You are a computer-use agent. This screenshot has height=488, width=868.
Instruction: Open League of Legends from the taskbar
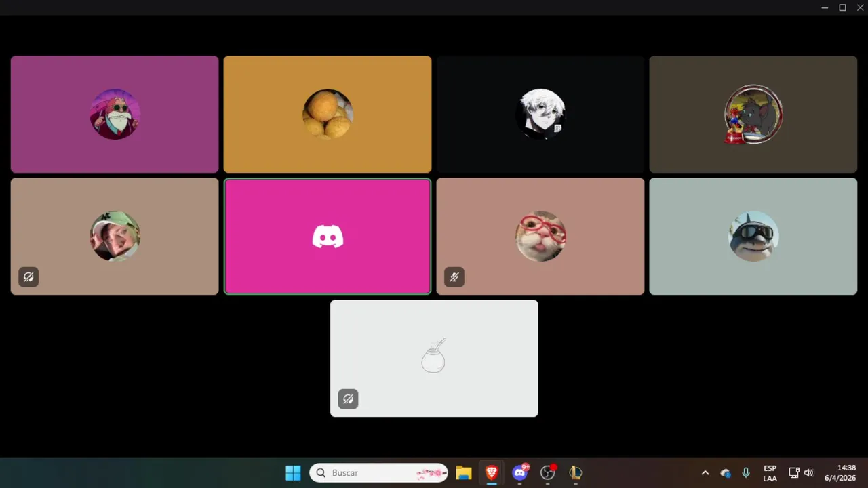click(x=576, y=472)
